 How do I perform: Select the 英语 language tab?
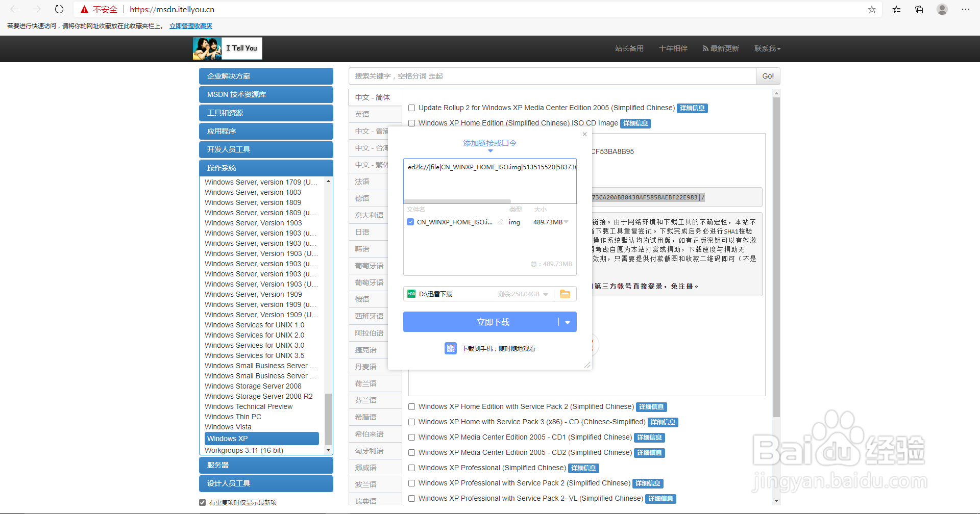[x=375, y=114]
